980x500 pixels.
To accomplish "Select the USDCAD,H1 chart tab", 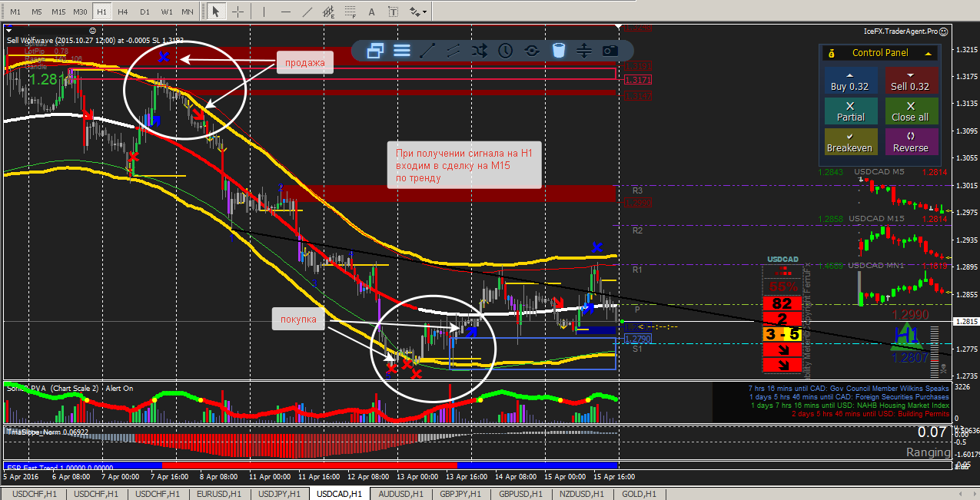I will (339, 494).
